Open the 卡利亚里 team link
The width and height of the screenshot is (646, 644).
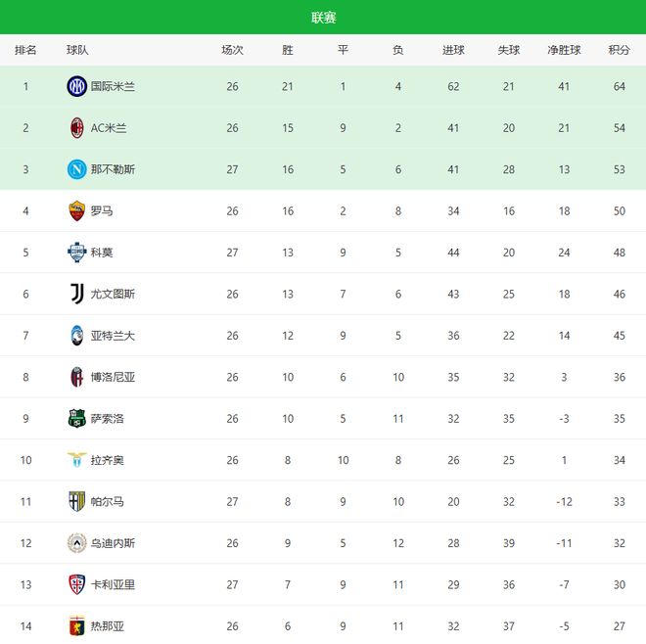pos(113,585)
